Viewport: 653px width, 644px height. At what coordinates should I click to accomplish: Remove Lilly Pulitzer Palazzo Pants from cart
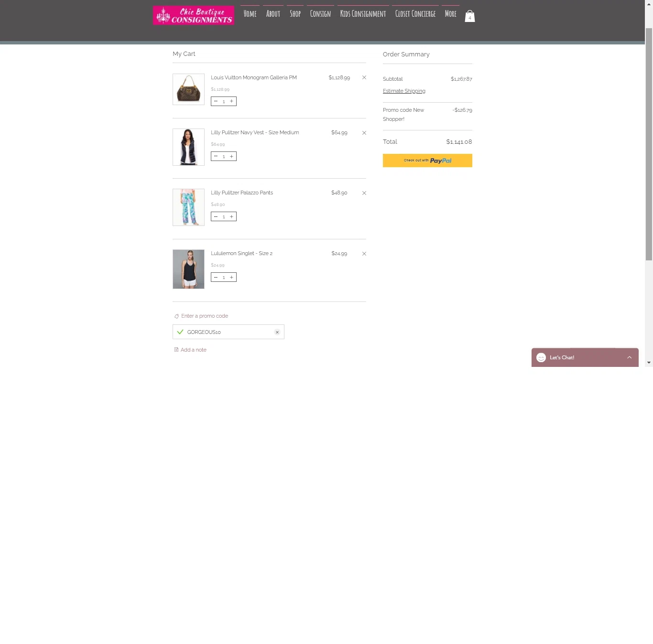coord(364,193)
